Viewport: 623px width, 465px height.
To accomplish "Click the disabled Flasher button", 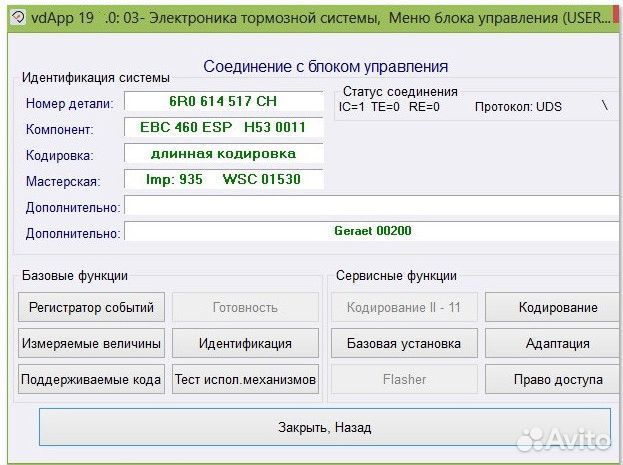I will (x=404, y=379).
